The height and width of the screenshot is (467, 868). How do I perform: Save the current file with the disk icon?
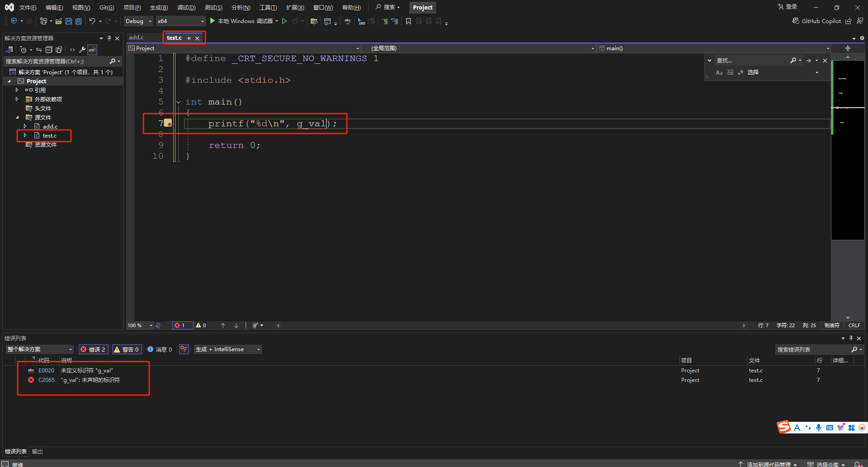(x=69, y=21)
